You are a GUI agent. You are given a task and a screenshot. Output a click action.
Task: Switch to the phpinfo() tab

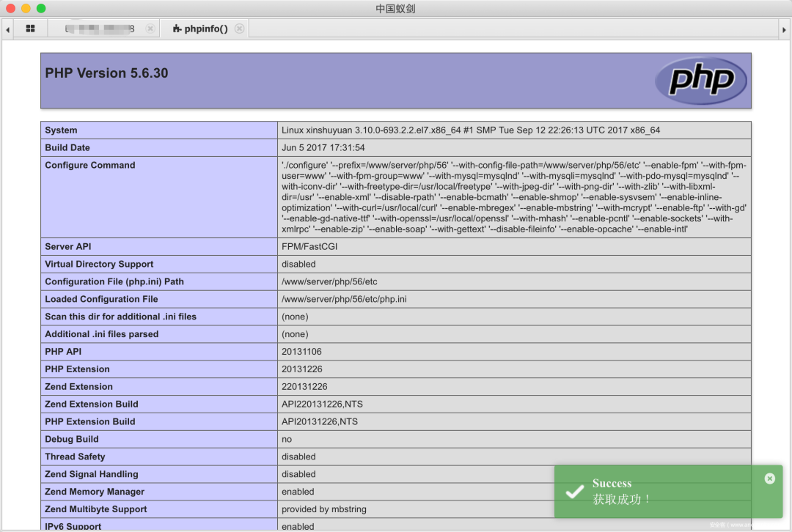click(204, 29)
